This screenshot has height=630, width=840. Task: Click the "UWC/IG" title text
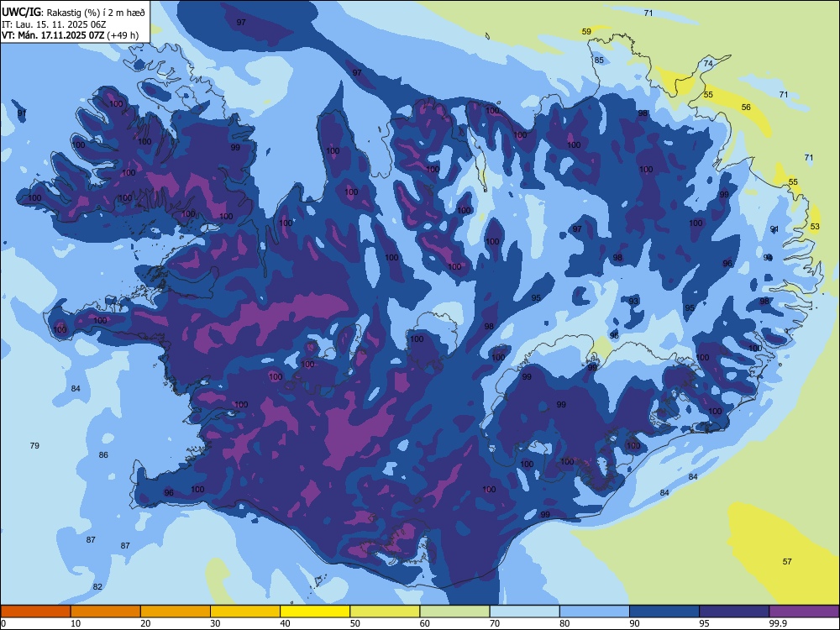click(21, 12)
